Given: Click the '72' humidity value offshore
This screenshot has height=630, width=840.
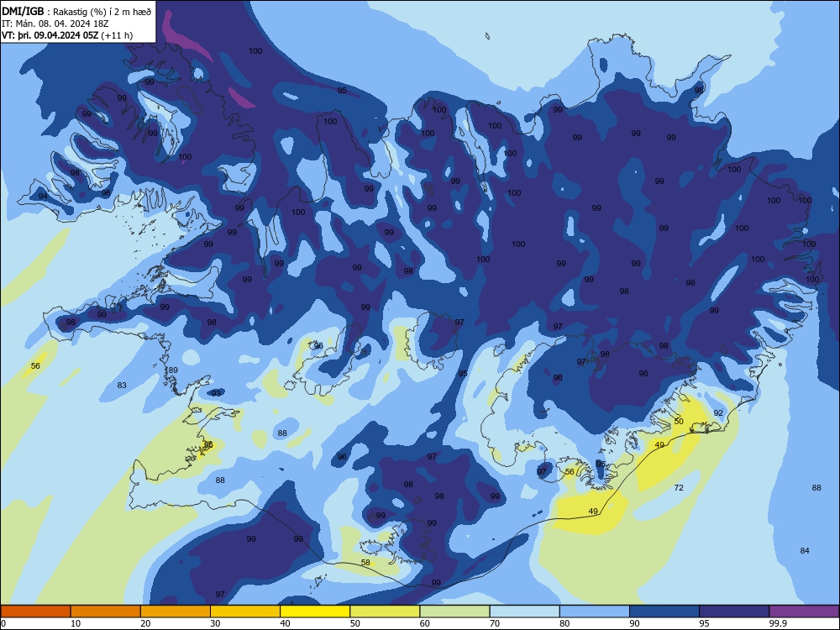Looking at the screenshot, I should click(679, 487).
